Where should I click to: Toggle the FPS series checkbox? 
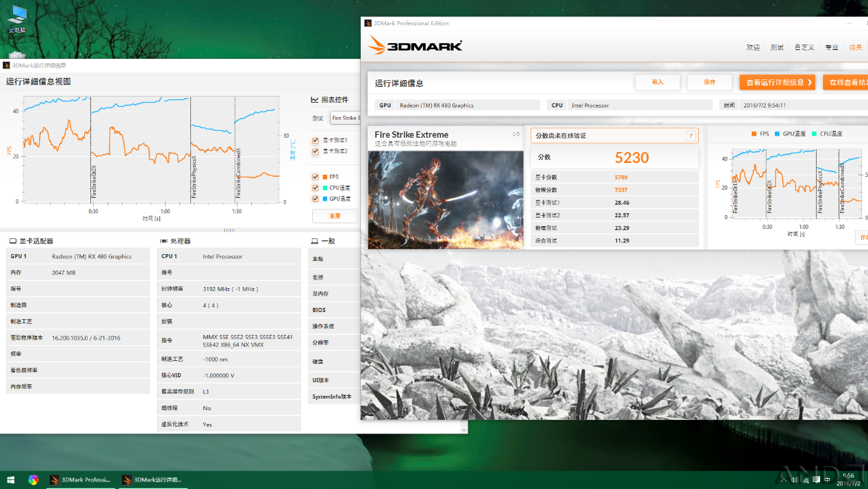(x=316, y=177)
